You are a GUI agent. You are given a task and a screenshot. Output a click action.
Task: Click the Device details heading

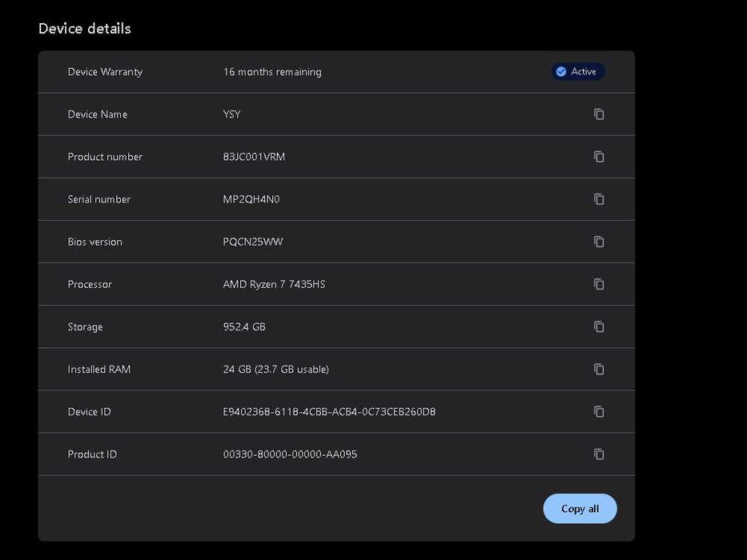84,29
